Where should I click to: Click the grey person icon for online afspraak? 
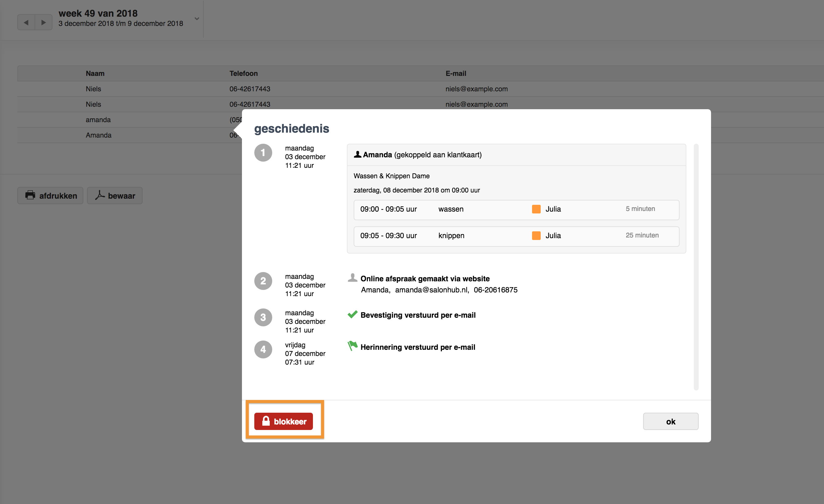point(352,278)
